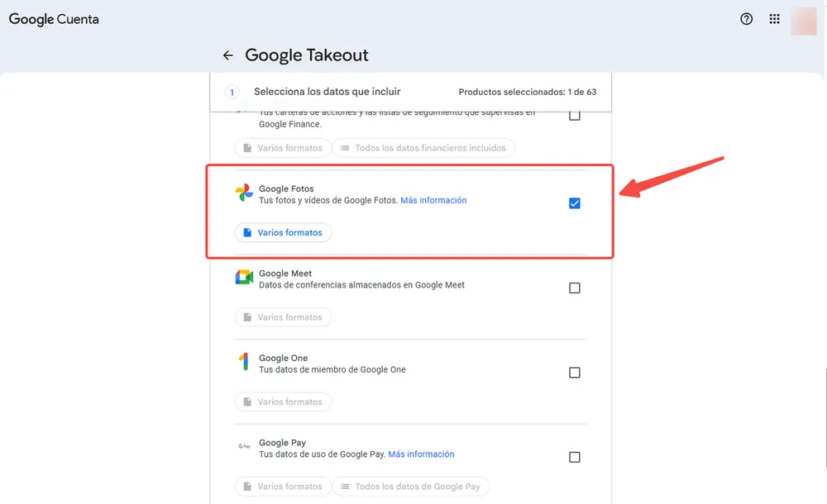Viewport: 827px width, 504px height.
Task: Open the account profile avatar
Action: (x=803, y=21)
